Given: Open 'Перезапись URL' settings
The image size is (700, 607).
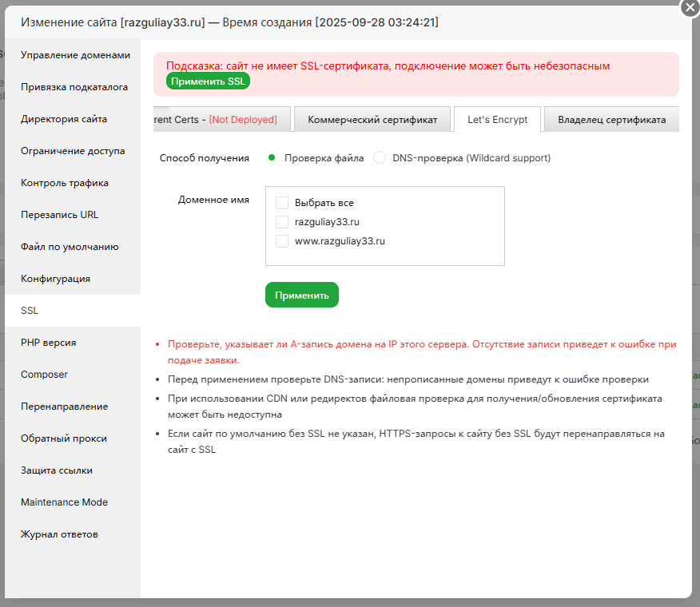Looking at the screenshot, I should 60,215.
